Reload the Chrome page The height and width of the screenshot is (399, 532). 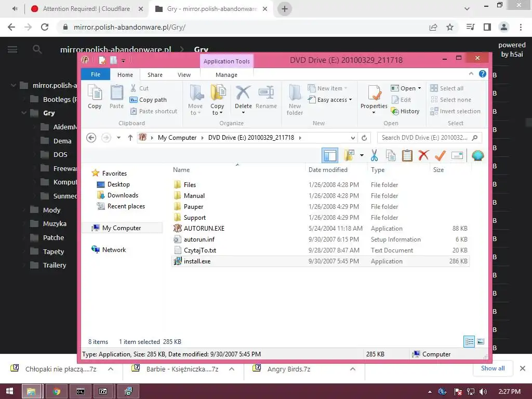(45, 27)
